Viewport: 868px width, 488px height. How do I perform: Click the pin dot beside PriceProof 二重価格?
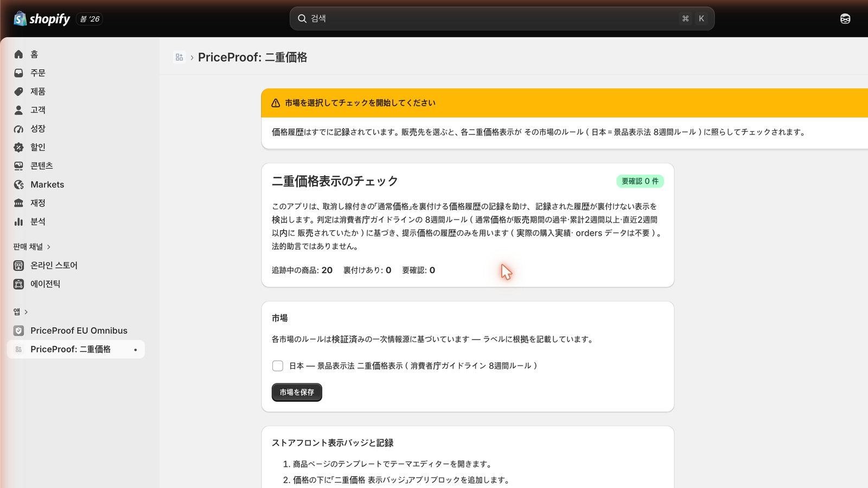coord(135,350)
